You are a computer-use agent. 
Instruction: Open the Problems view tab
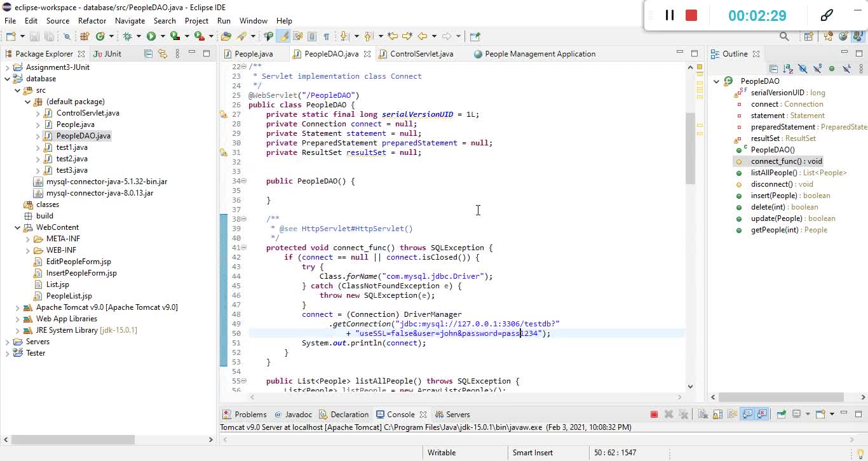(x=245, y=415)
